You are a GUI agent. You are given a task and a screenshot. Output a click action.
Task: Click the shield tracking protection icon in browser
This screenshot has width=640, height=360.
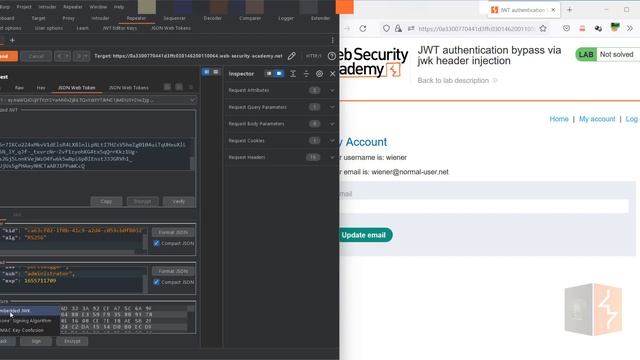(386, 28)
